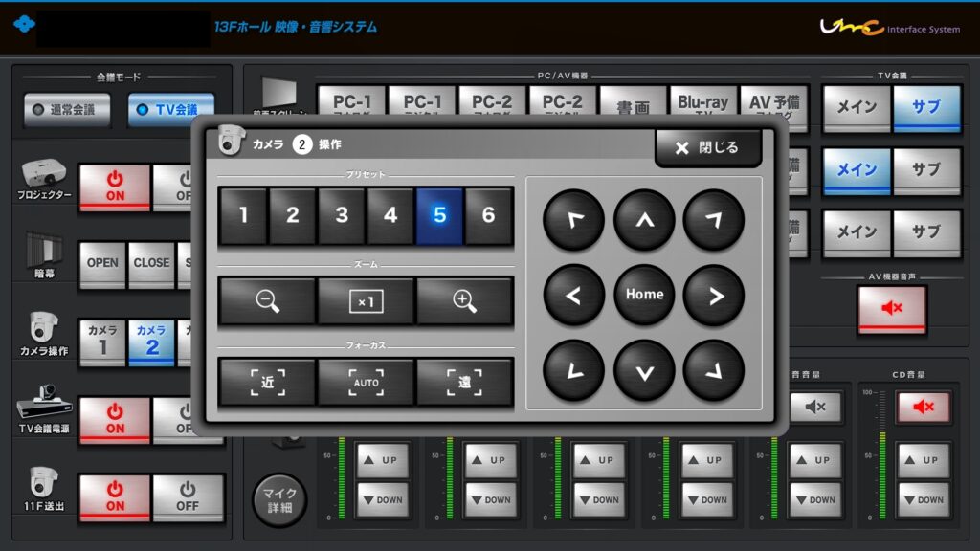This screenshot has height=551, width=980.
Task: Turn OFF the 11F送出 output
Action: [x=188, y=497]
